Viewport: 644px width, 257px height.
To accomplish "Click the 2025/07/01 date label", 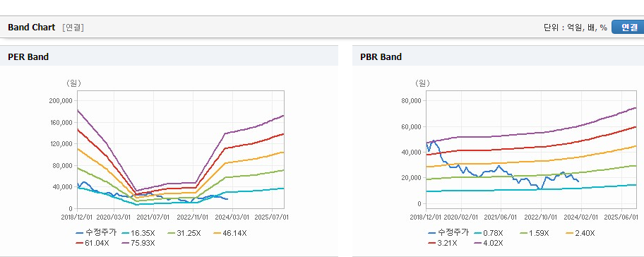I will (x=273, y=217).
